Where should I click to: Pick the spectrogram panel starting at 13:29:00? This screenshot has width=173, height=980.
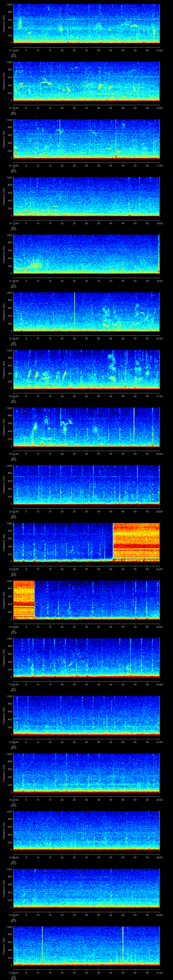click(87, 888)
